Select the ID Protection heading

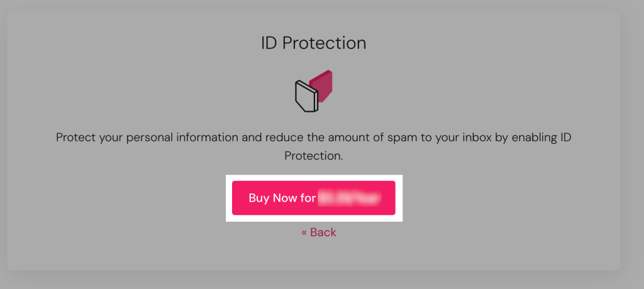point(313,43)
